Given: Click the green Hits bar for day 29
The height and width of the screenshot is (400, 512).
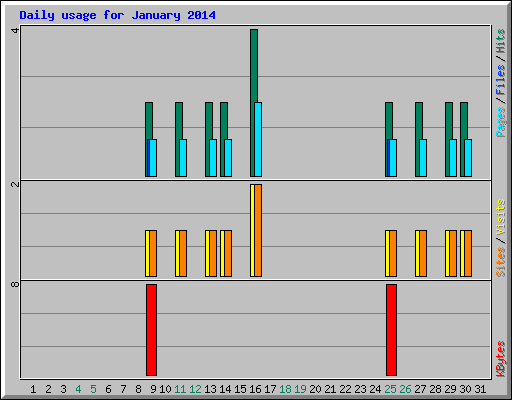Looking at the screenshot, I should point(449,121).
